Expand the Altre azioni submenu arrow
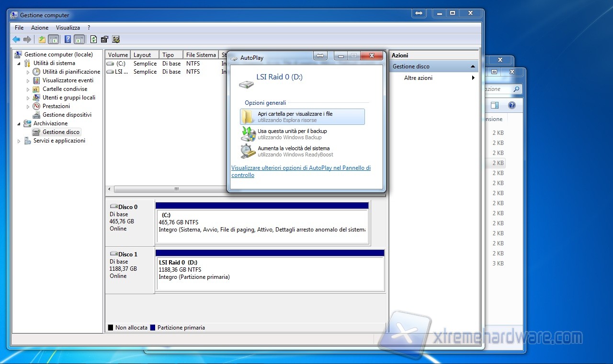This screenshot has height=364, width=613. [473, 78]
